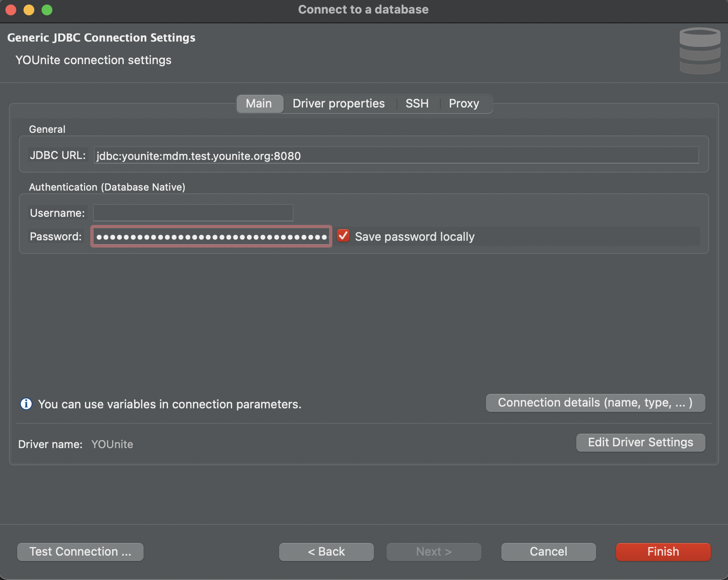Switch to the Main tab
This screenshot has height=580, width=728.
click(x=259, y=103)
